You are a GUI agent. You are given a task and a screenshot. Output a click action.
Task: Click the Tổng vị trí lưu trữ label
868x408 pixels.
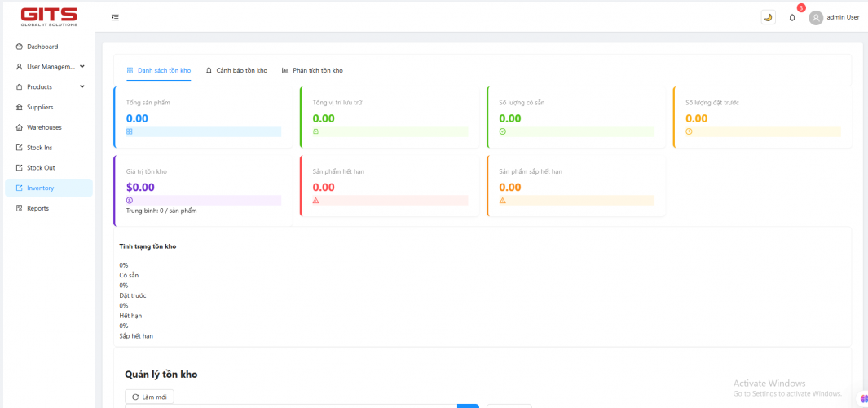337,103
